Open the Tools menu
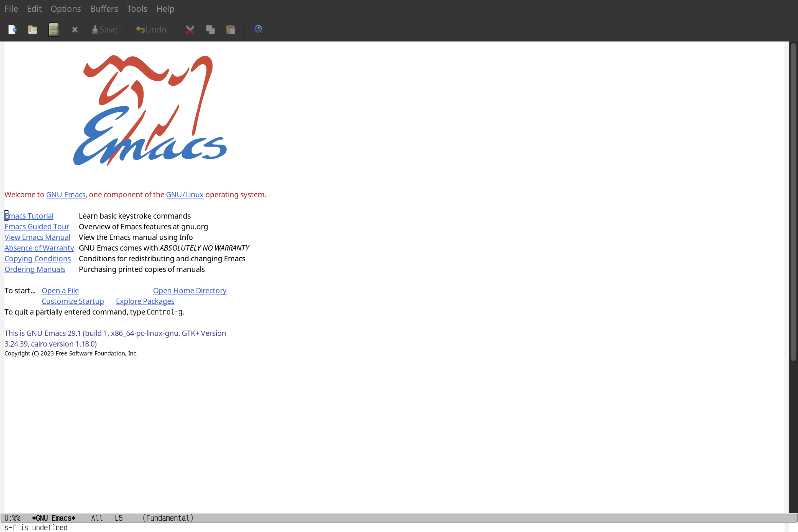Screen dimensions: 798x532 coord(137,8)
